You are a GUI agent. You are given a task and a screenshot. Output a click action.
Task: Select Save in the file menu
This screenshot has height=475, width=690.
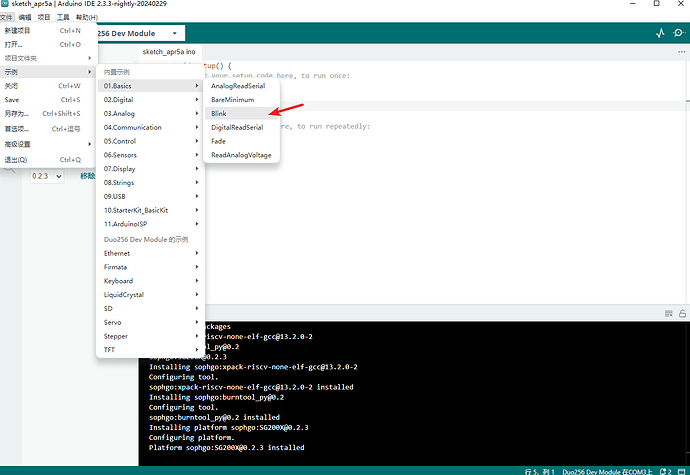[x=48, y=100]
